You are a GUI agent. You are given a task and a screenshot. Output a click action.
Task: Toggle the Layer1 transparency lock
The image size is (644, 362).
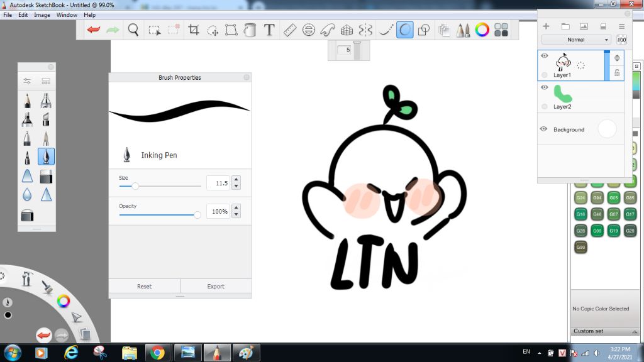(617, 73)
